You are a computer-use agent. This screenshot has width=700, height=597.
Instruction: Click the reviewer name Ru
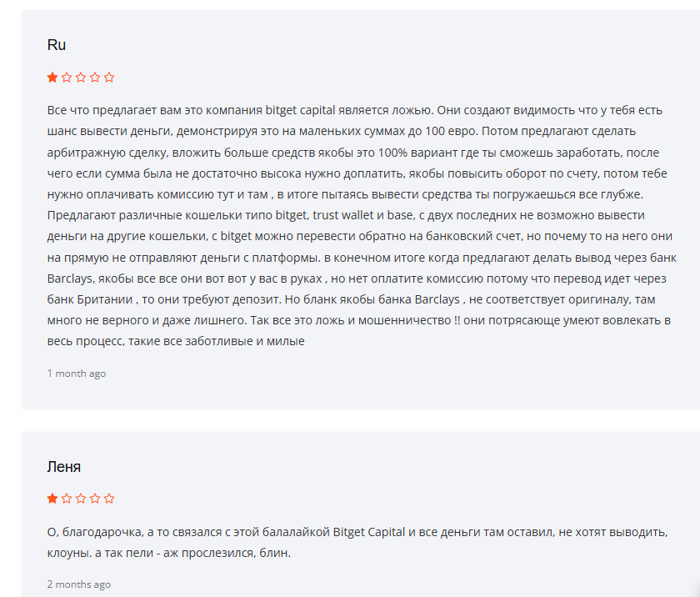click(57, 45)
